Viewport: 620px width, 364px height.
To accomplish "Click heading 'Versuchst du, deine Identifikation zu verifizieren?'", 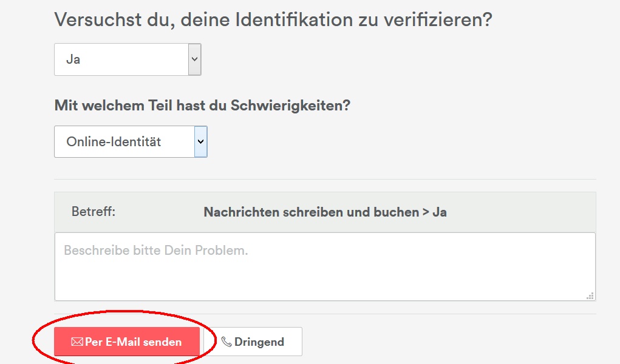I will 273,19.
